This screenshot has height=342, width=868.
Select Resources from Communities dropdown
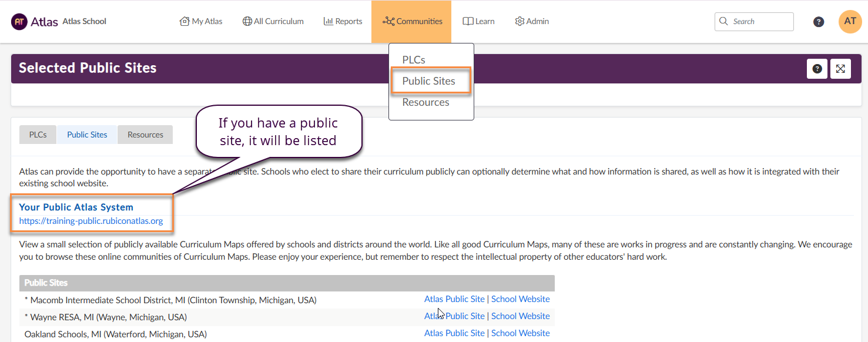point(425,102)
